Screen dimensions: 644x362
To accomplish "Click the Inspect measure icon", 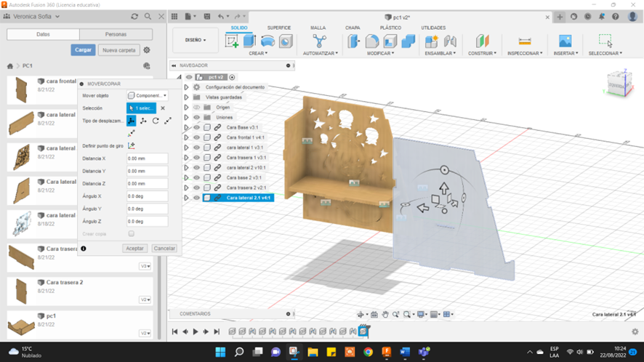I will coord(525,41).
